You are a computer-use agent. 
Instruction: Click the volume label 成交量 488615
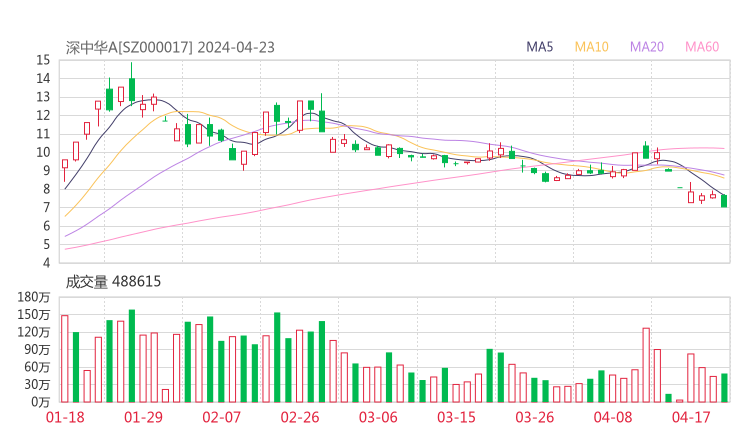coord(113,282)
